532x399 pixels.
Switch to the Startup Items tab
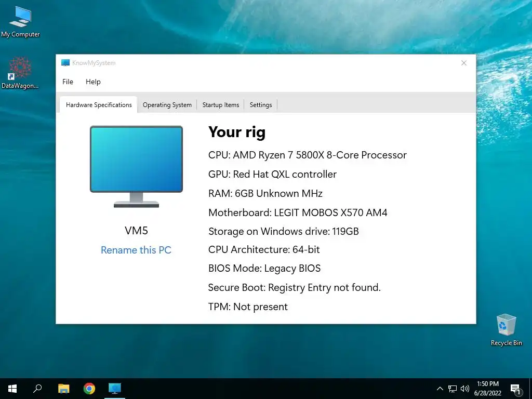tap(221, 105)
